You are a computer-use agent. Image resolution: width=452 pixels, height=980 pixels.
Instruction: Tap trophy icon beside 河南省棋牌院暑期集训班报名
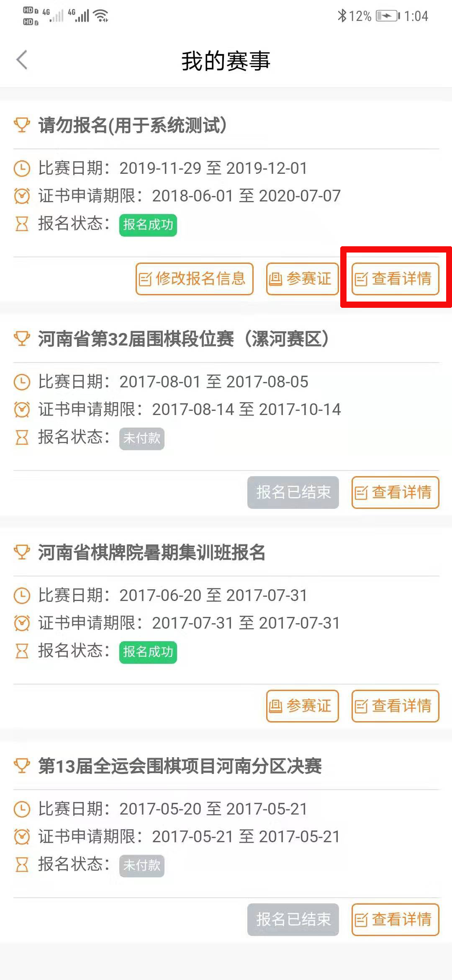tap(22, 552)
